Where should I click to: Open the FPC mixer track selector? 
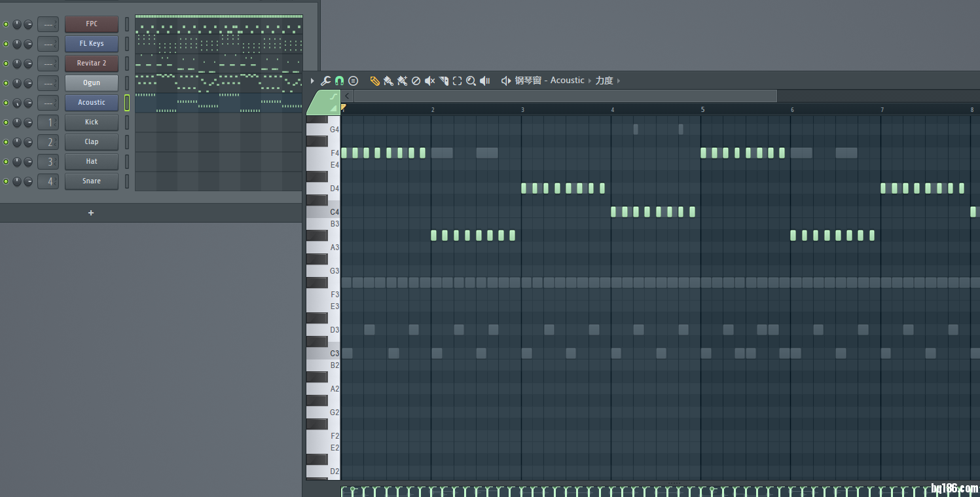[x=48, y=24]
